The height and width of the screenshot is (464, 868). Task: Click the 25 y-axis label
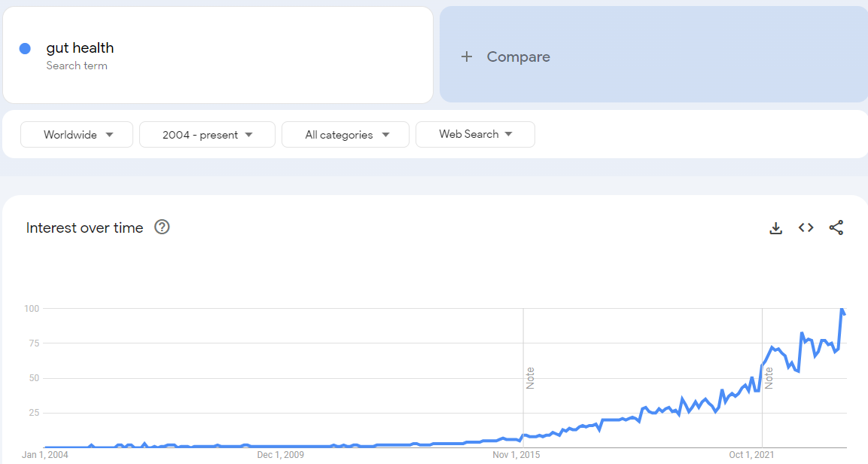click(35, 413)
